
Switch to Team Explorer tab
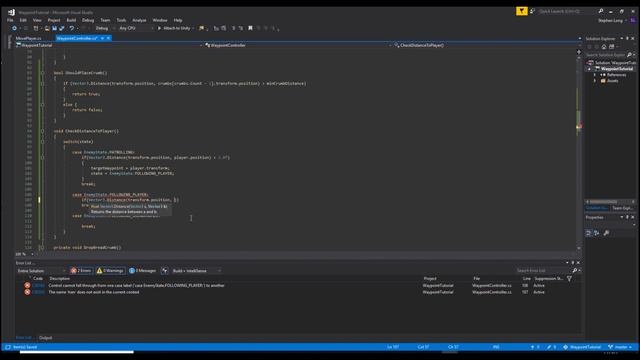click(622, 208)
